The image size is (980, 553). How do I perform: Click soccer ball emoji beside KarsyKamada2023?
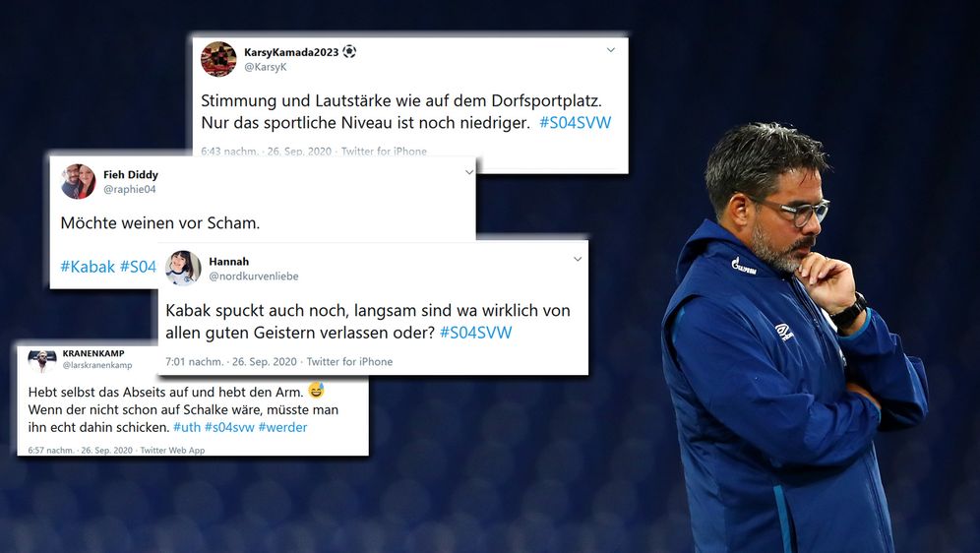click(x=349, y=52)
